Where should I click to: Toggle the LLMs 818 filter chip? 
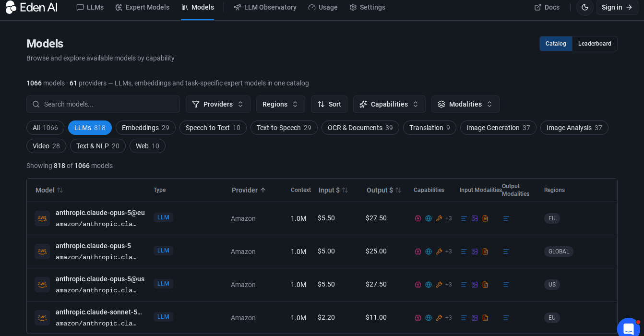(x=90, y=128)
